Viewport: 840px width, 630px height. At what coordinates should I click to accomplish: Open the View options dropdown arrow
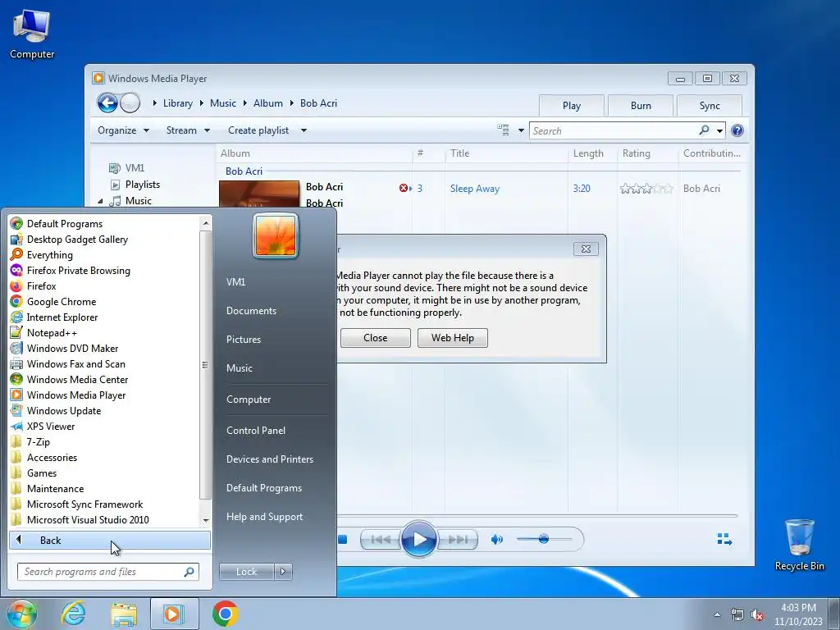pos(521,130)
